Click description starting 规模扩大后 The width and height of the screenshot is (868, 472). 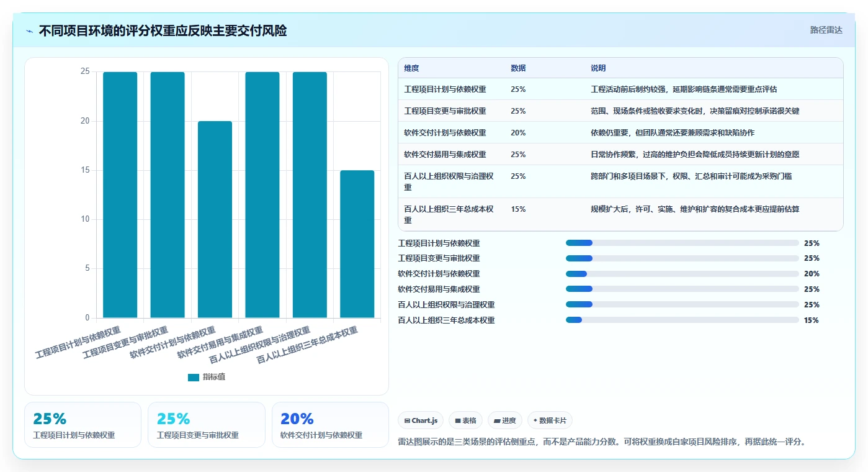(x=695, y=209)
